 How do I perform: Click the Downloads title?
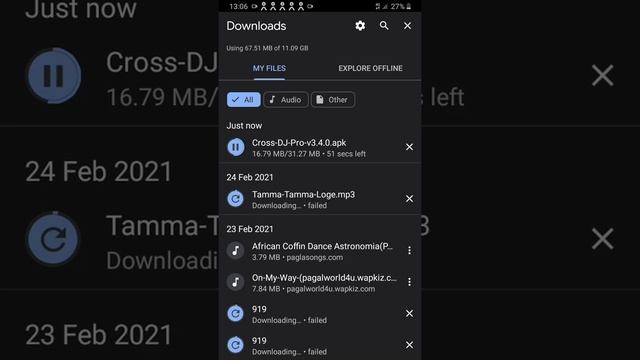[x=256, y=26]
